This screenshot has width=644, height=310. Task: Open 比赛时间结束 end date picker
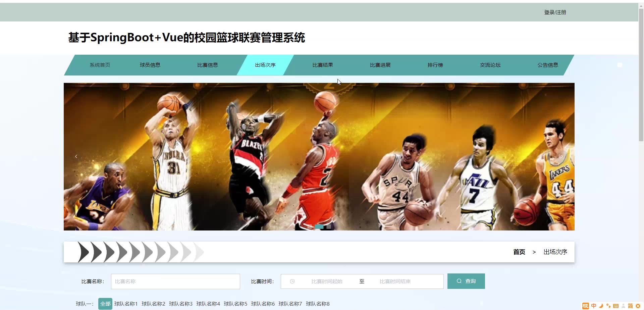click(x=395, y=281)
